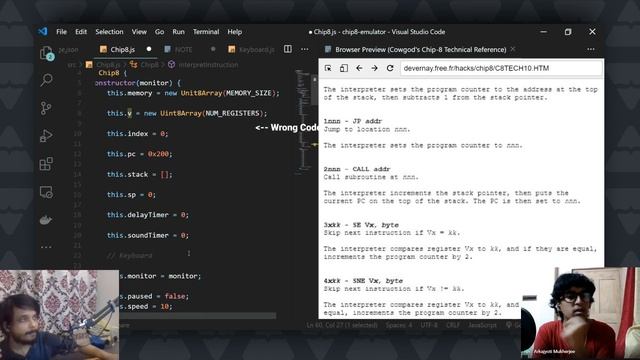This screenshot has height=360, width=640.
Task: Click 'this.index' line in editor
Action: pyautogui.click(x=137, y=133)
